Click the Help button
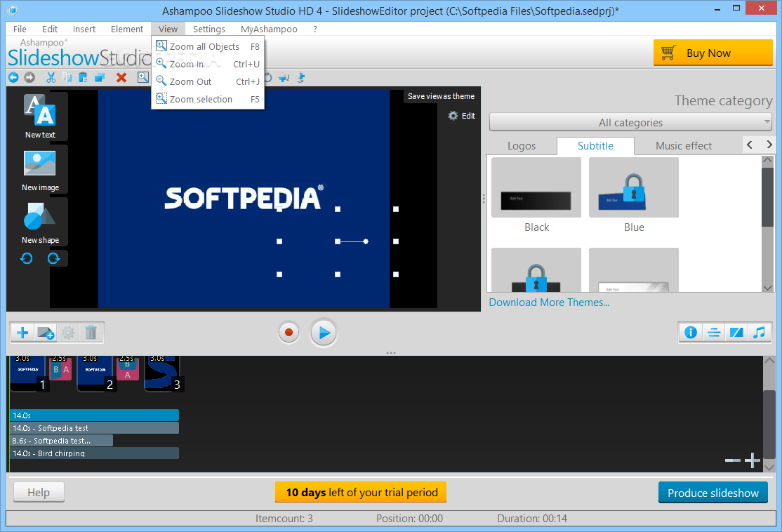Screen dimensions: 782x532 click(39, 492)
